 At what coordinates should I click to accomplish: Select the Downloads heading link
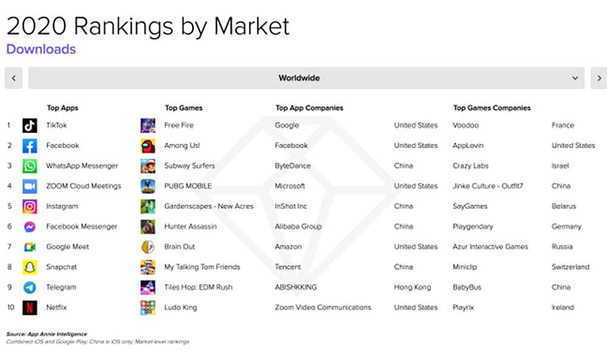tap(41, 49)
